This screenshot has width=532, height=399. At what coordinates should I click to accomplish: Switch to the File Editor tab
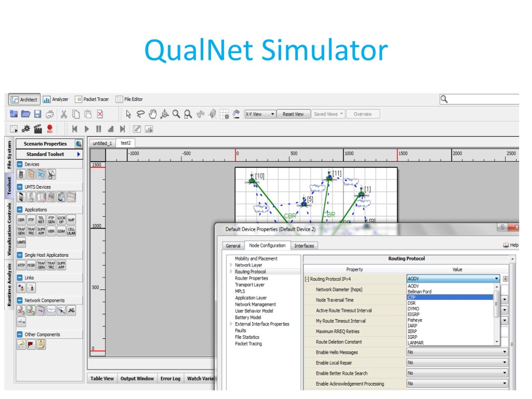129,99
